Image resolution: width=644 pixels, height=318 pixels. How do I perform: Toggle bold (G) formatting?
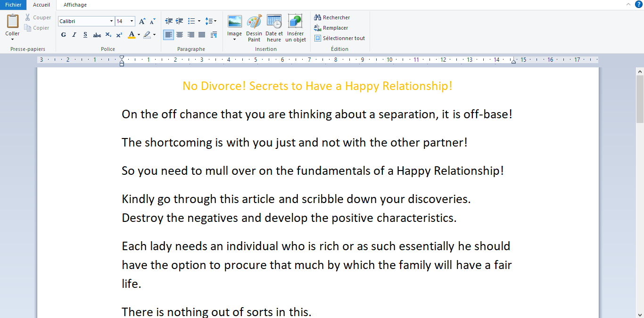click(64, 35)
